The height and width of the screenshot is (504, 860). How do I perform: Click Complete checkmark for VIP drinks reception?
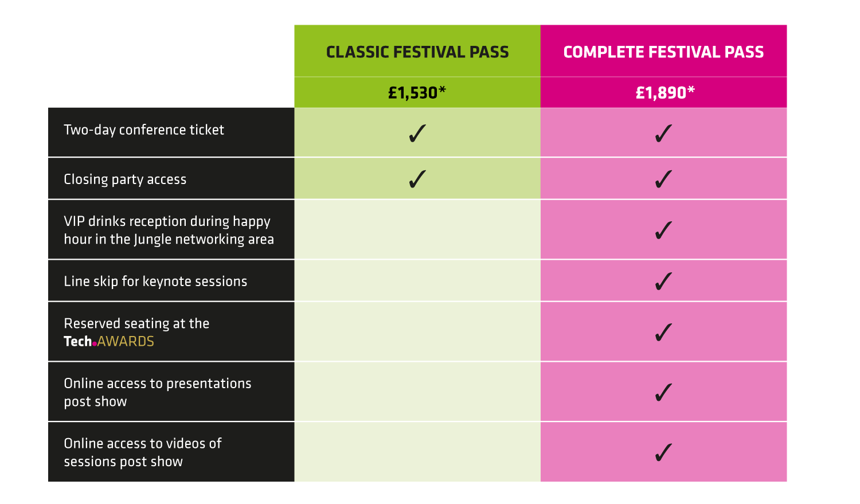663,230
